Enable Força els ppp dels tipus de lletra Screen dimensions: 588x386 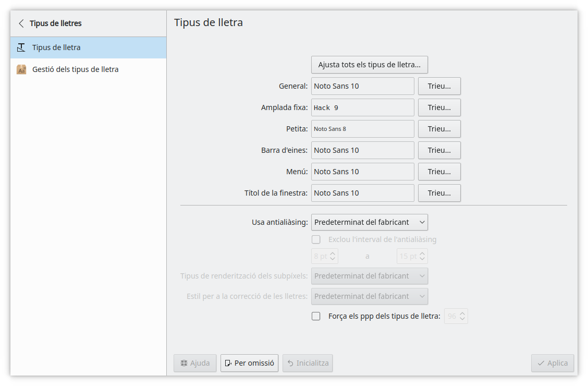(316, 316)
